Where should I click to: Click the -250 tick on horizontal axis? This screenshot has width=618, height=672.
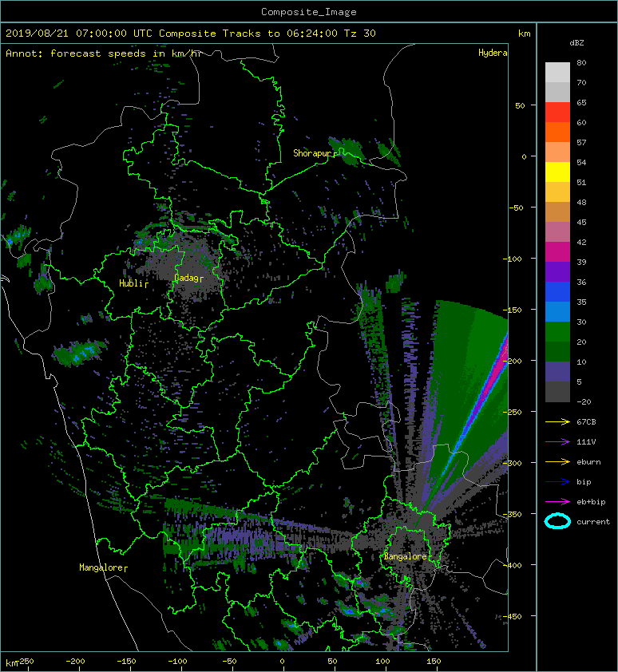[25, 662]
